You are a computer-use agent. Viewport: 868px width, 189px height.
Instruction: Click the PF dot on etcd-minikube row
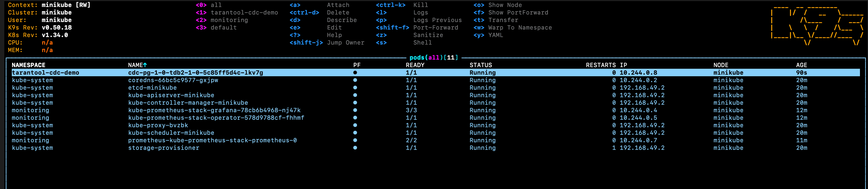(x=355, y=88)
